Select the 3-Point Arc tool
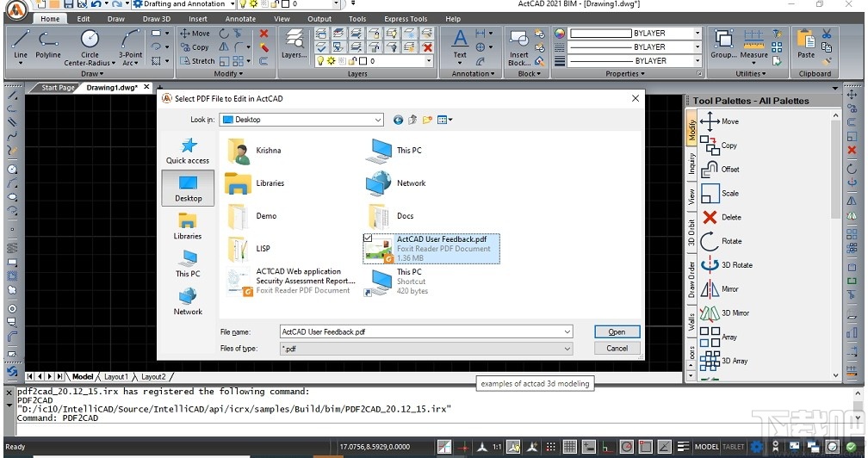868x458 pixels. pyautogui.click(x=130, y=47)
